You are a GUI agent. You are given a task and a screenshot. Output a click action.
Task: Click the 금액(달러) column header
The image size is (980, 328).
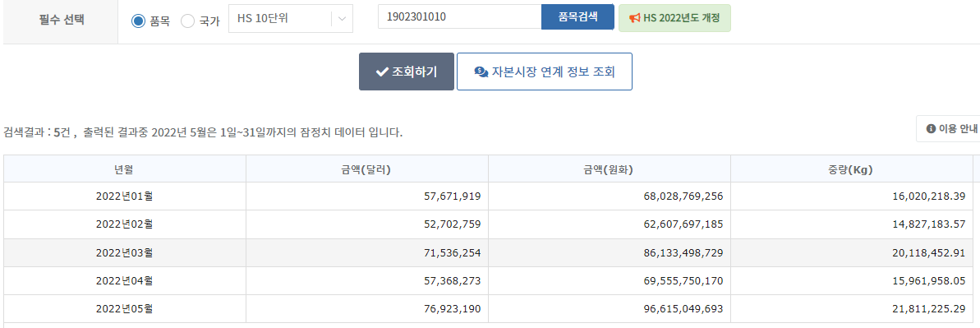367,169
